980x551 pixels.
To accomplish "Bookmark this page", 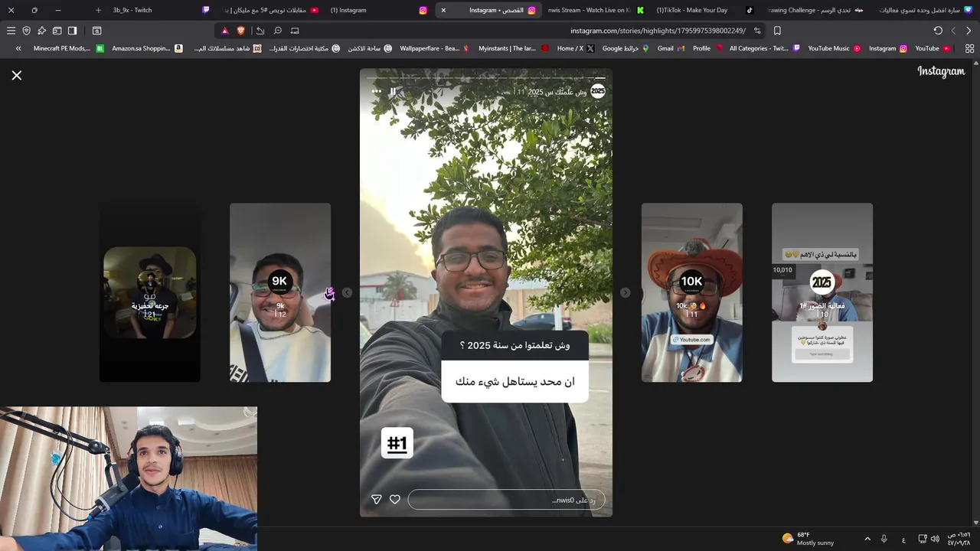I will pyautogui.click(x=777, y=31).
